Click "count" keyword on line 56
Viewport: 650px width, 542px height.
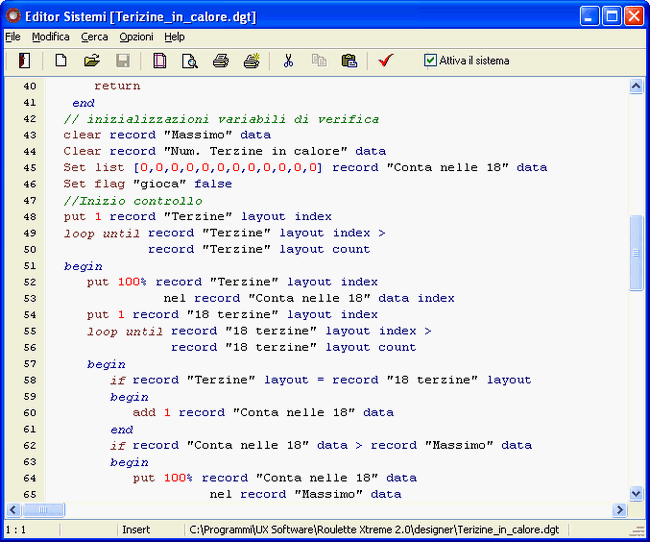(397, 347)
